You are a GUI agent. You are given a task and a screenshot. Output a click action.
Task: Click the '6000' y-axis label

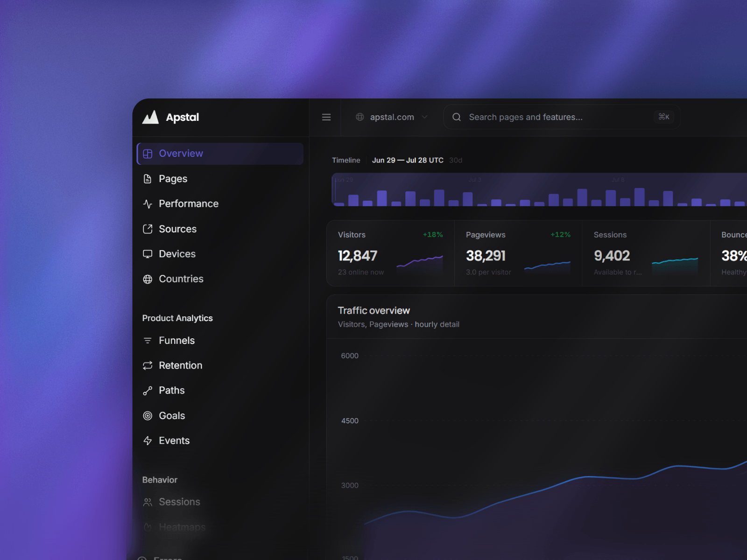pos(350,356)
